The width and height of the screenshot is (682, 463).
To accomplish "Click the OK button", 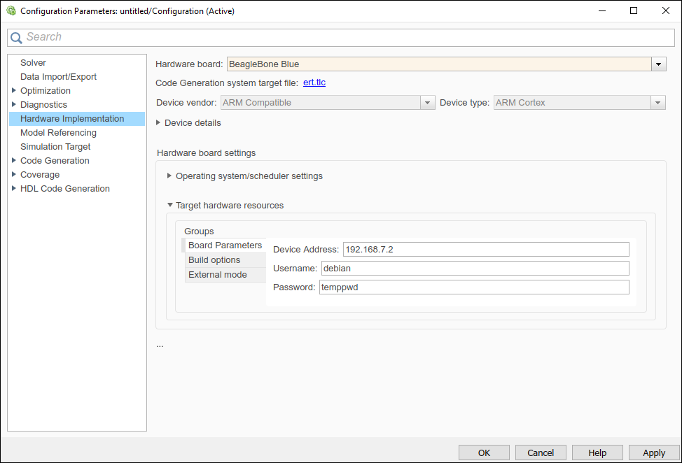I will (484, 453).
